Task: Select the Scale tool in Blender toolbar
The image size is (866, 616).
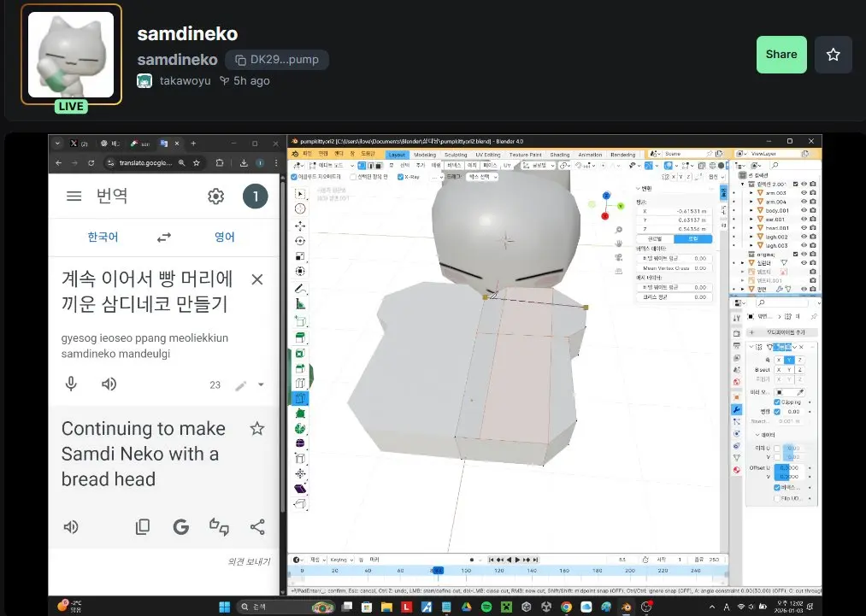Action: pyautogui.click(x=300, y=256)
